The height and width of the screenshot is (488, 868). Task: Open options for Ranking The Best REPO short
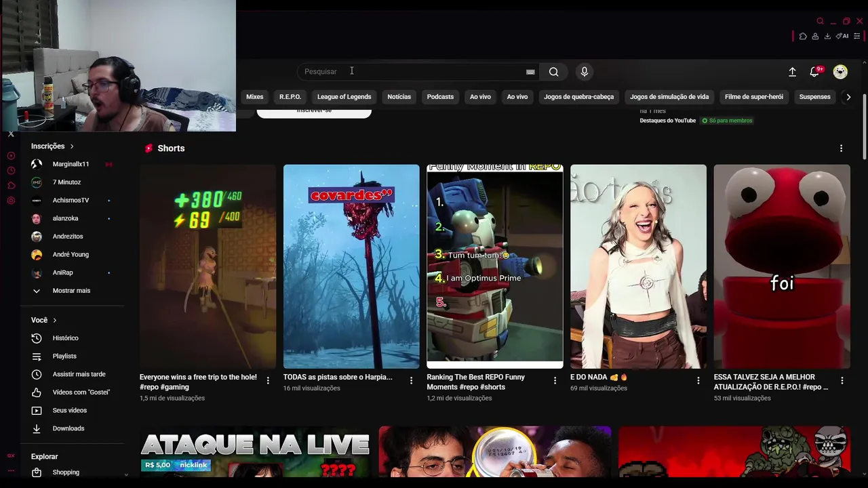pos(555,381)
